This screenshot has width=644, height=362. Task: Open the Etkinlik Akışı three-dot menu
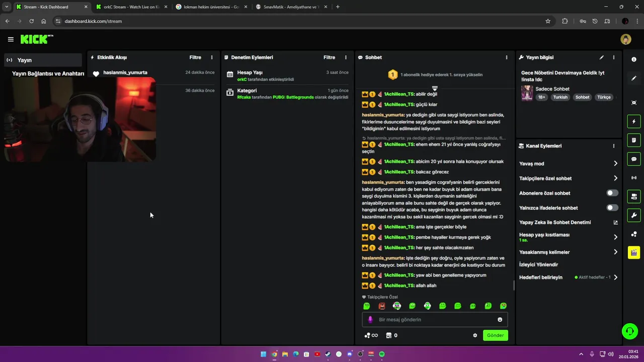(212, 57)
